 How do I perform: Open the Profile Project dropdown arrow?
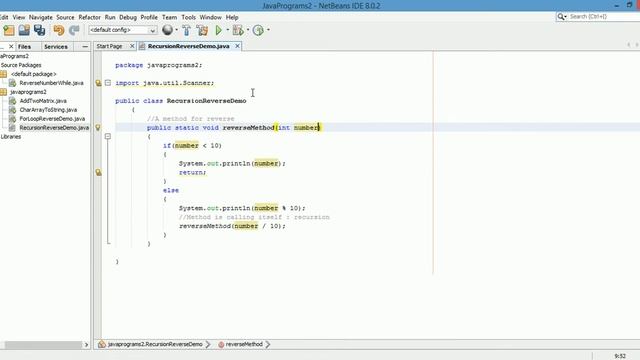[x=268, y=30]
